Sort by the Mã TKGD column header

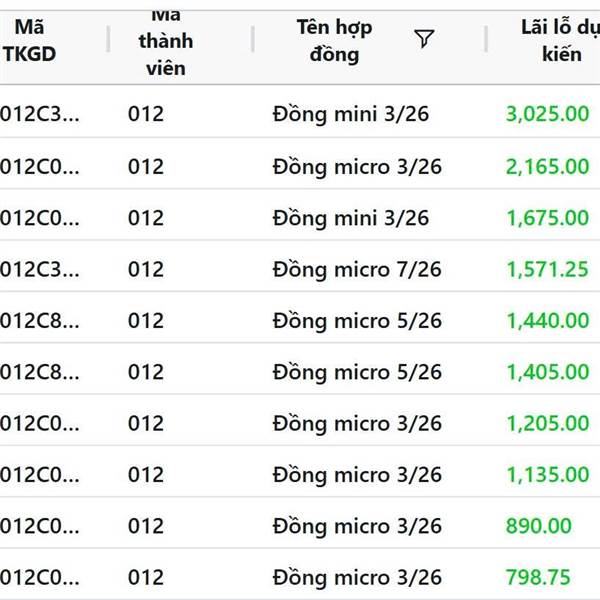coord(29,40)
